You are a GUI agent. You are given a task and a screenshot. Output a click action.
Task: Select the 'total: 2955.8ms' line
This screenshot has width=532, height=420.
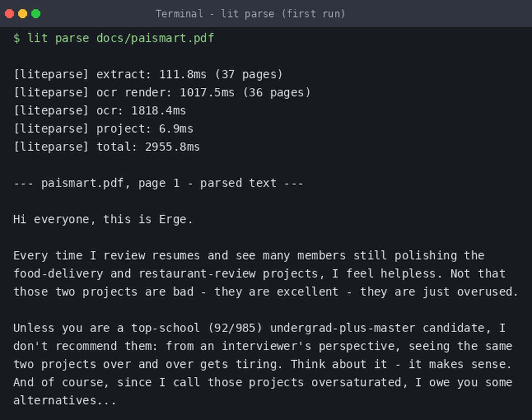point(107,147)
